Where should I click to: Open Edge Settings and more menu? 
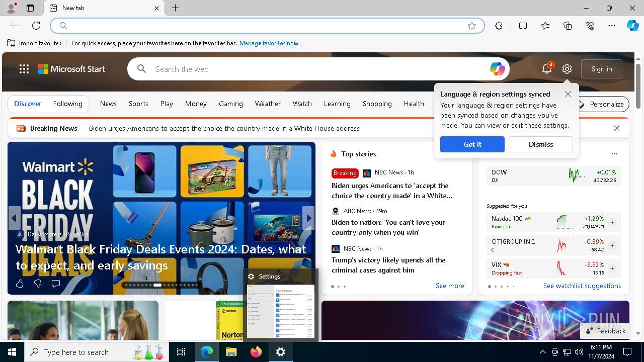[612, 26]
